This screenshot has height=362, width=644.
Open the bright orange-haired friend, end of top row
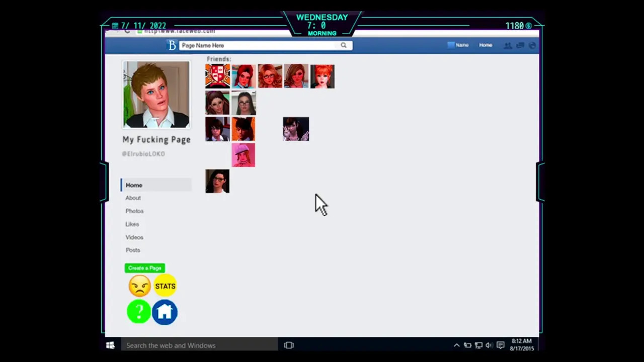click(x=322, y=76)
